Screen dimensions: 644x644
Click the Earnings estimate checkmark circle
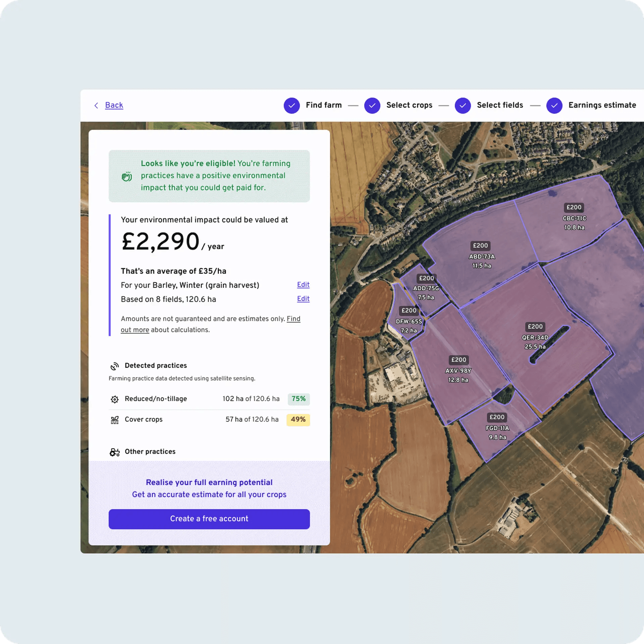click(x=554, y=106)
